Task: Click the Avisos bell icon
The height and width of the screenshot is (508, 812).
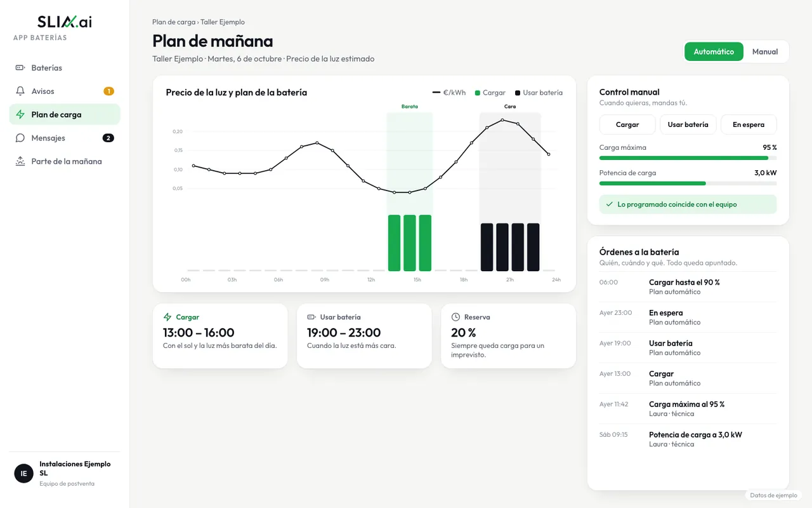Action: [20, 91]
